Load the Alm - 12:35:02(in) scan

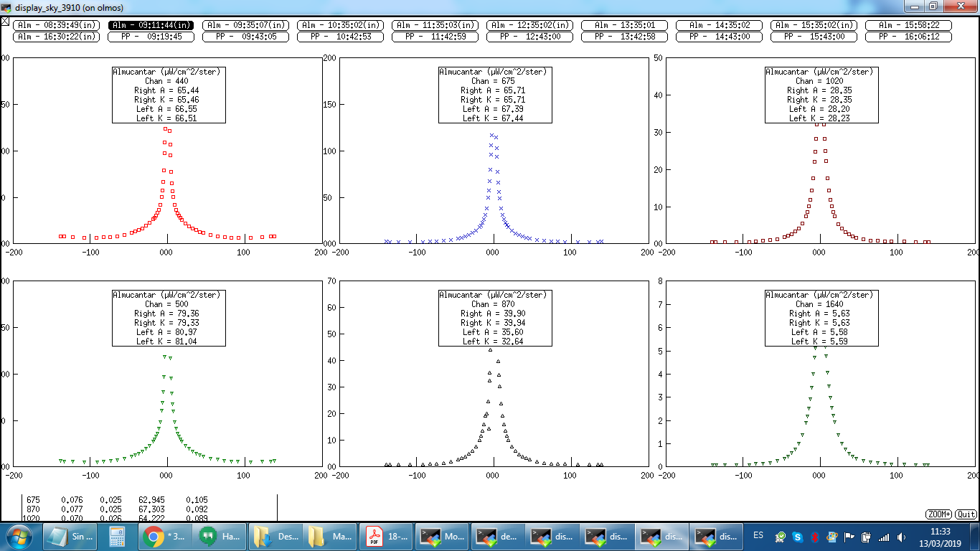(529, 25)
